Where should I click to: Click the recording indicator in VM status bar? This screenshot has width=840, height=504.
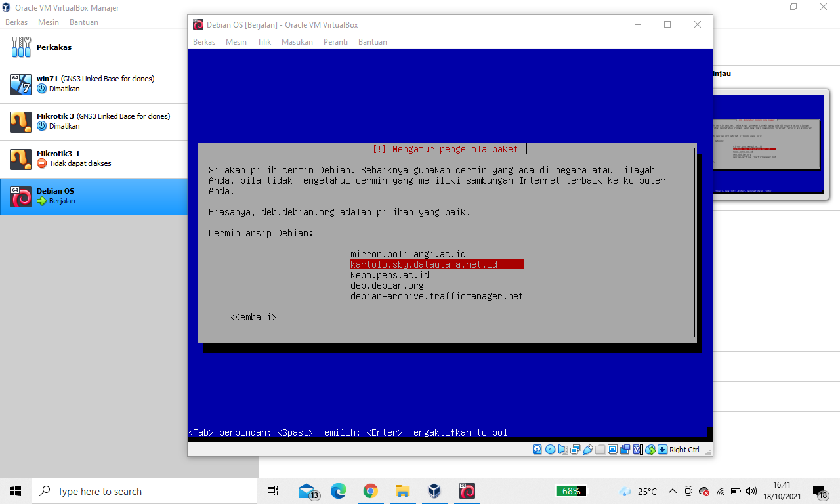coord(625,450)
